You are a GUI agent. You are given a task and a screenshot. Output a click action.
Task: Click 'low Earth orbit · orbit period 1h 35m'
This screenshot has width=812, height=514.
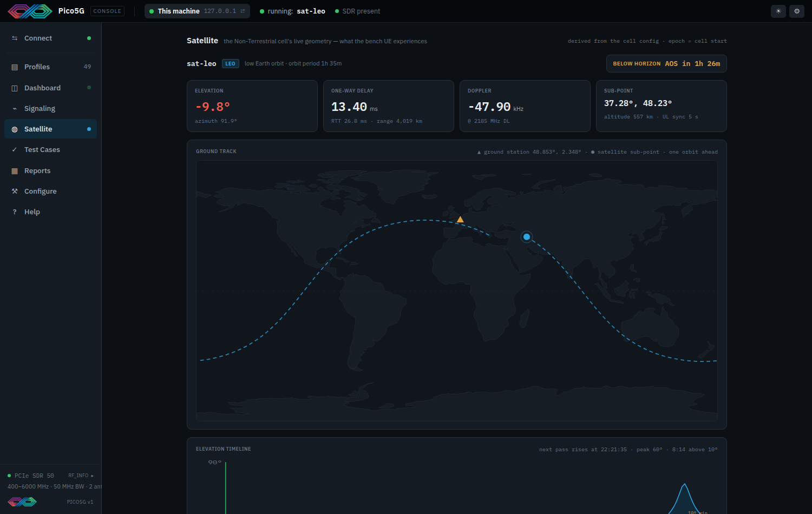pos(293,63)
